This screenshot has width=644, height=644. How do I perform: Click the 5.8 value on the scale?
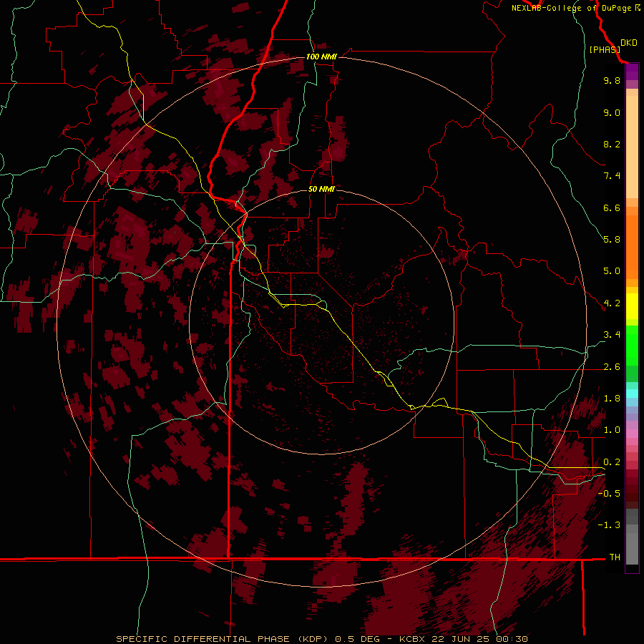pyautogui.click(x=612, y=240)
